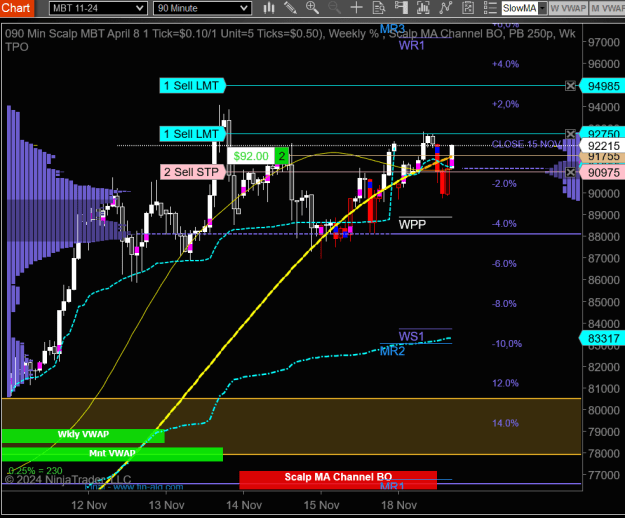Expand the SlowMA template dropdown arrow
The image size is (625, 518).
coord(542,8)
